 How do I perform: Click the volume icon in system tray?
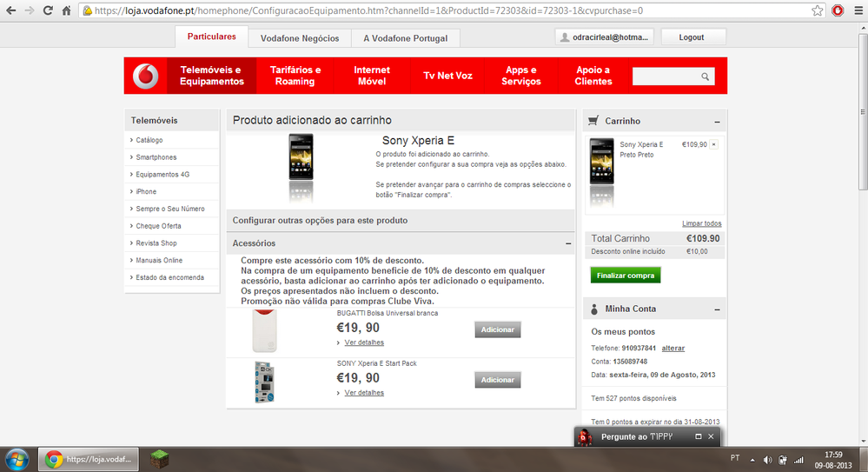[x=767, y=459]
